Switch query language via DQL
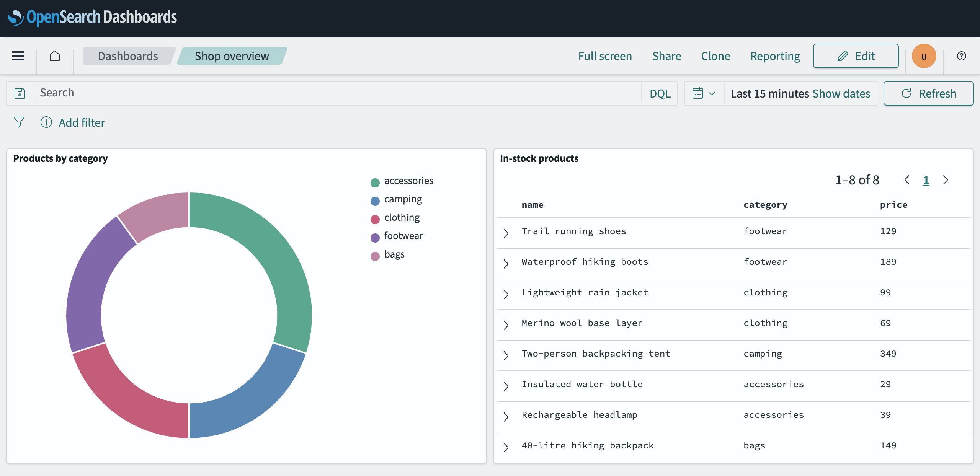 pos(660,93)
